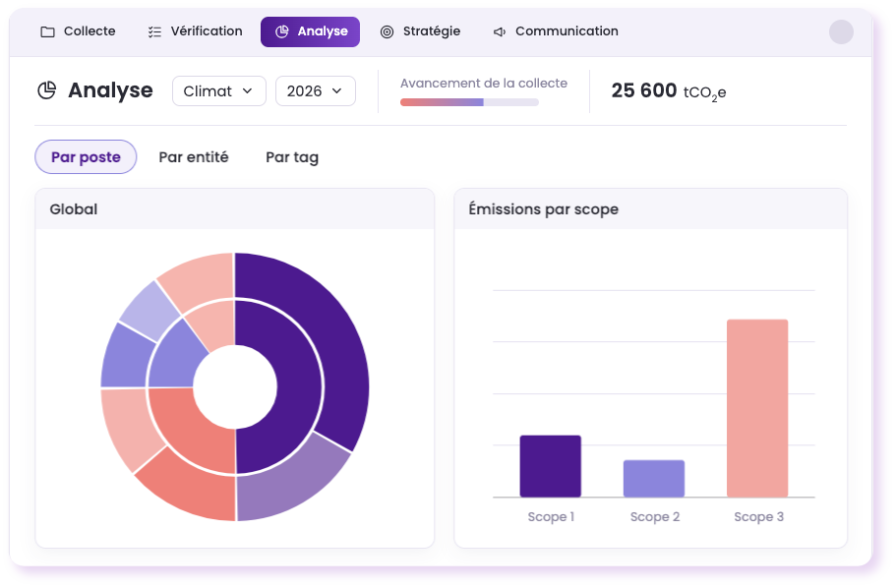Viewport: 895px width, 588px height.
Task: Click the collection progress bar
Action: [469, 102]
